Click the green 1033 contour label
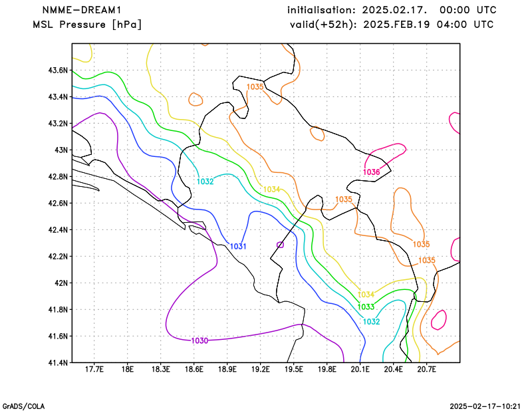Image resolution: width=532 pixels, height=411 pixels. [366, 307]
